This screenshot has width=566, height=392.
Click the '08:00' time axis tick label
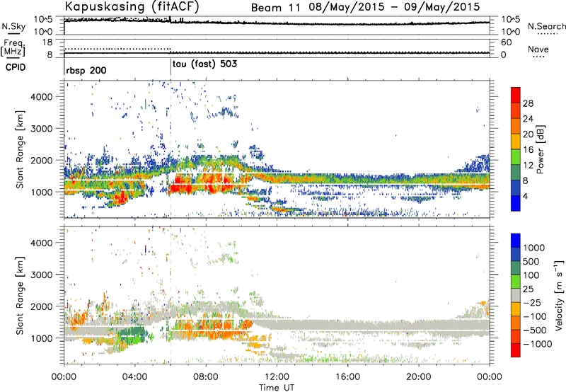point(206,377)
